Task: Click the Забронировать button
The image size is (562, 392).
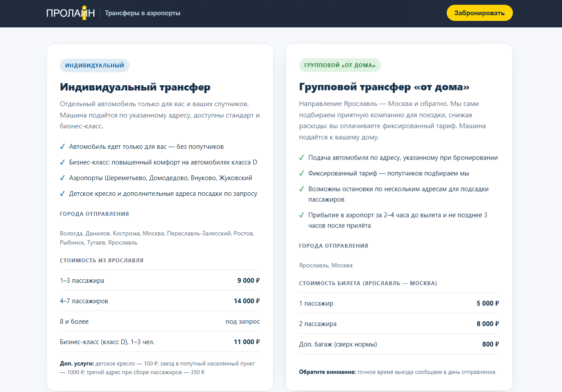Action: pos(479,13)
